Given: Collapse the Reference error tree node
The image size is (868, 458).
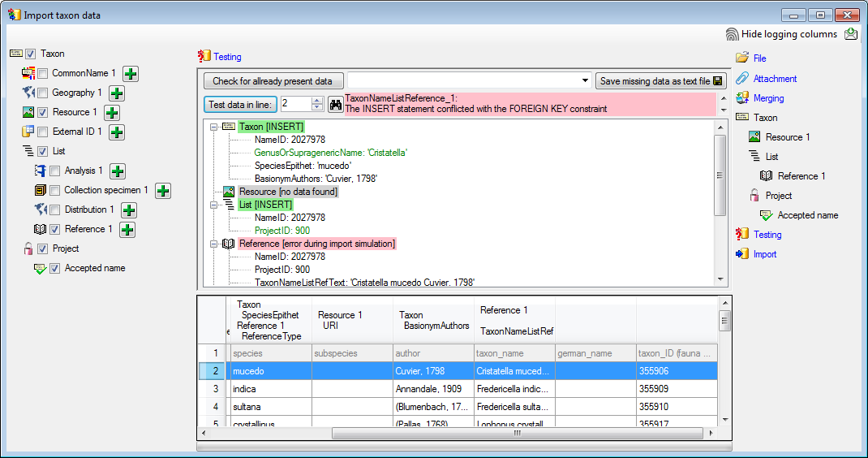Looking at the screenshot, I should coord(213,244).
